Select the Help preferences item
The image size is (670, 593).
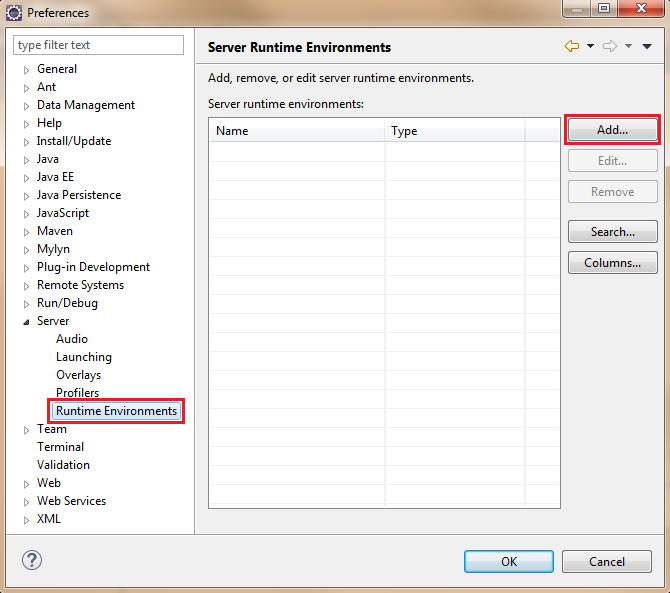tap(49, 123)
